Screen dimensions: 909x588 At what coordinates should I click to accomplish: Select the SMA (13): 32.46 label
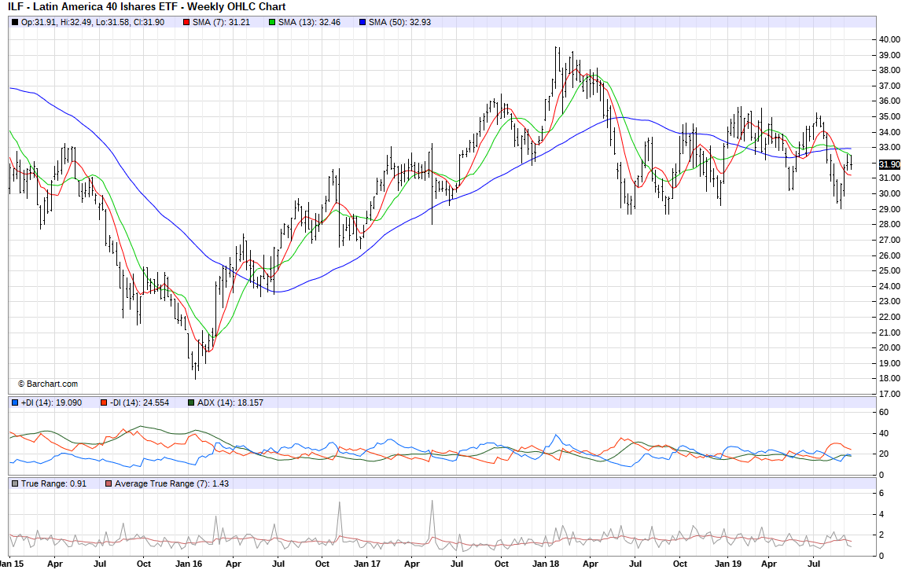pyautogui.click(x=309, y=22)
